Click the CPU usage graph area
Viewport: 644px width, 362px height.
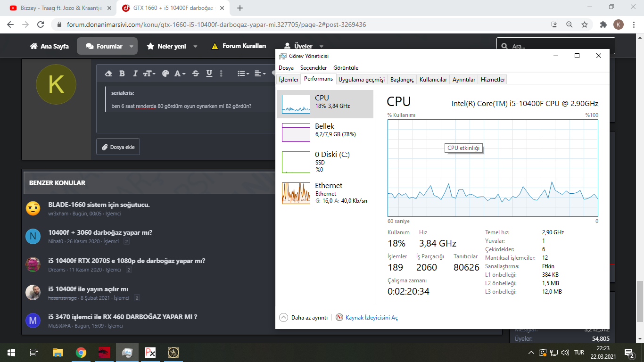click(x=493, y=168)
